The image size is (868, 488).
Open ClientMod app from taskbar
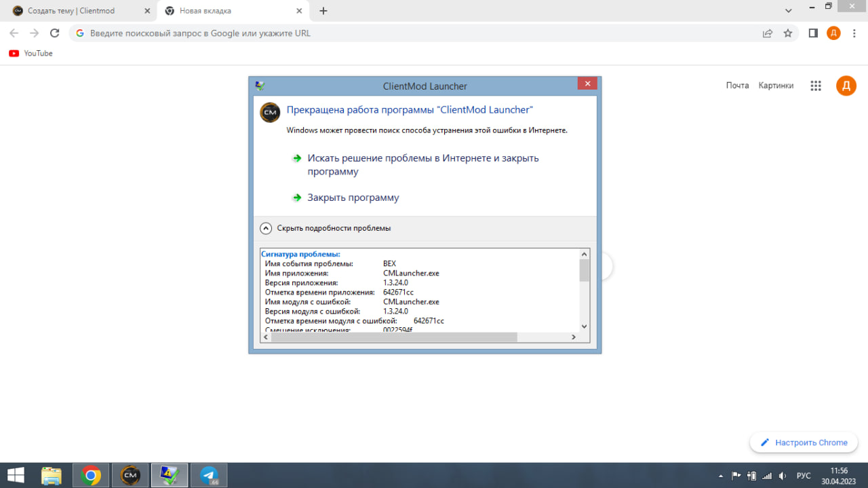tap(130, 475)
